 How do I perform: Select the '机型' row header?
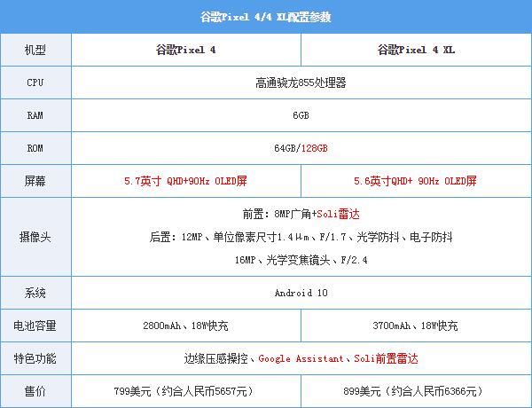tap(35, 50)
